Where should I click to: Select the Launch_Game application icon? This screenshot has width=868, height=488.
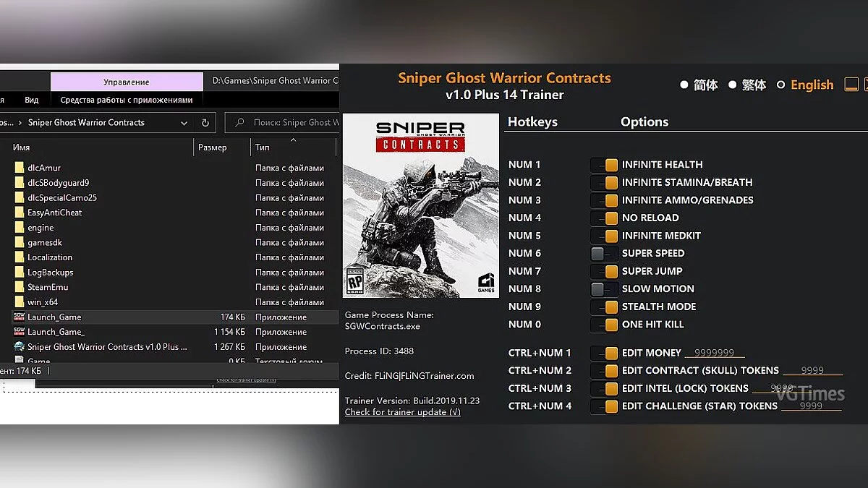[18, 317]
